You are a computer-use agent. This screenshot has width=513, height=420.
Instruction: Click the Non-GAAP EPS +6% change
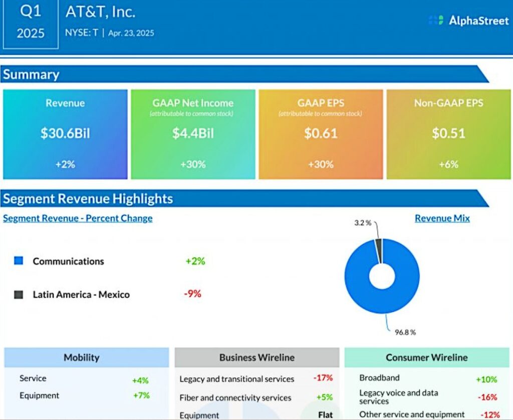tap(448, 164)
